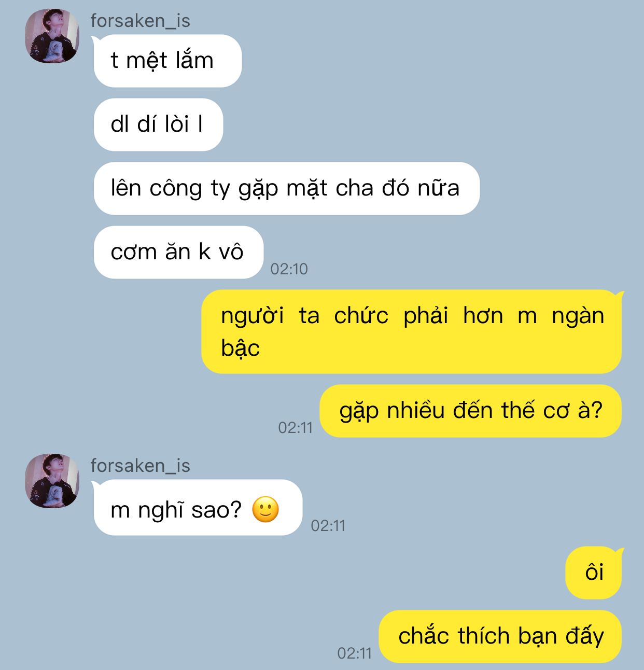This screenshot has height=670, width=644.
Task: Select the 'dl dí lòi l' message
Action: 158,124
